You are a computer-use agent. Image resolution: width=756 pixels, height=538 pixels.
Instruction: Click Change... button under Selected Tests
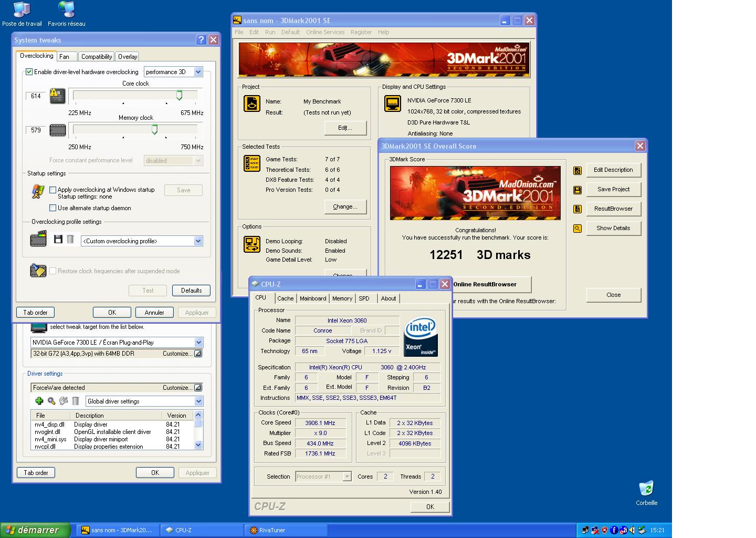click(x=345, y=207)
